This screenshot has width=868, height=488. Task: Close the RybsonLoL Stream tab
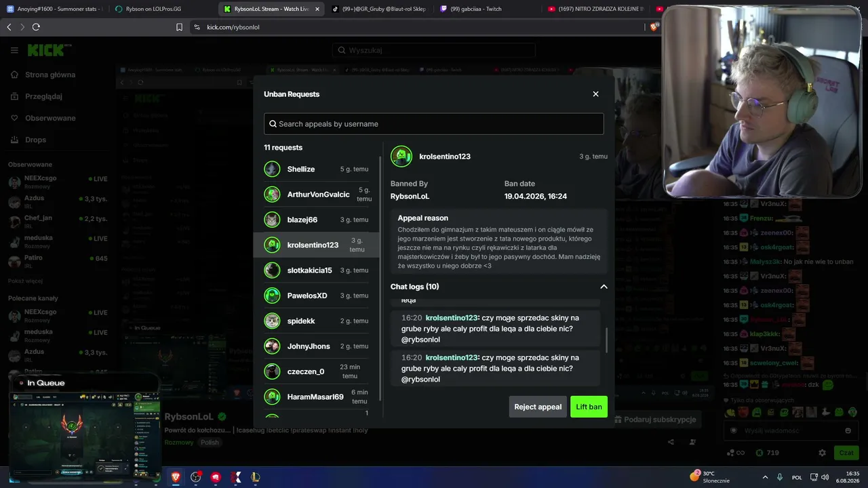317,9
